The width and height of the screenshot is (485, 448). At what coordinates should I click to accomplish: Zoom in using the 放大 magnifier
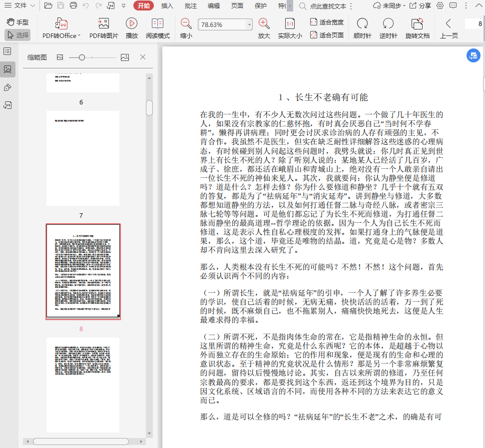(x=264, y=23)
